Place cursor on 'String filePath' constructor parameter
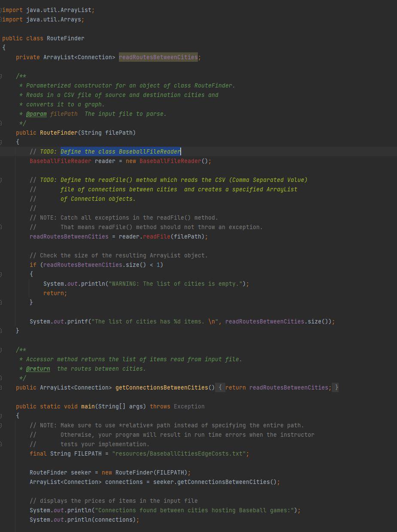This screenshot has width=397, height=532. [x=107, y=133]
